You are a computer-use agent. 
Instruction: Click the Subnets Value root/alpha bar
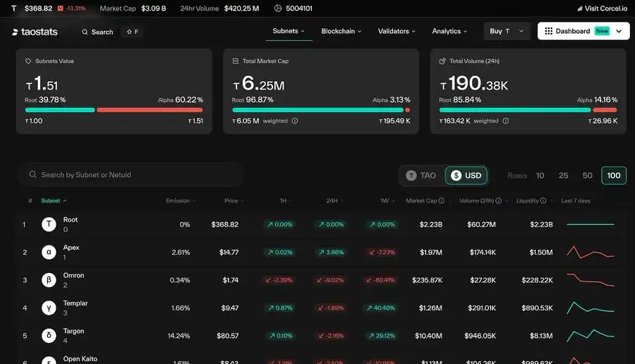pos(114,110)
